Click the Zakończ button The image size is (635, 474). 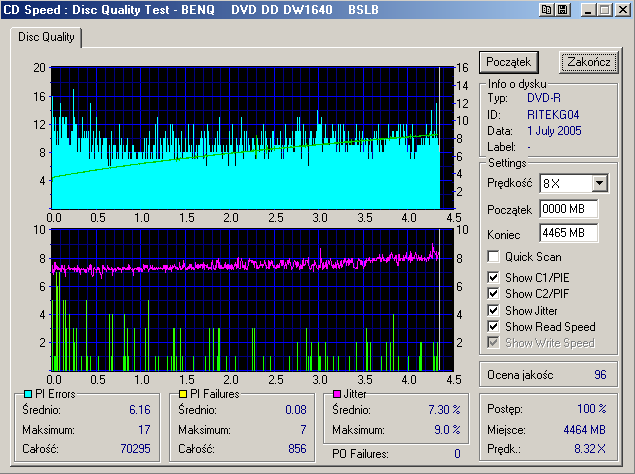pos(588,62)
